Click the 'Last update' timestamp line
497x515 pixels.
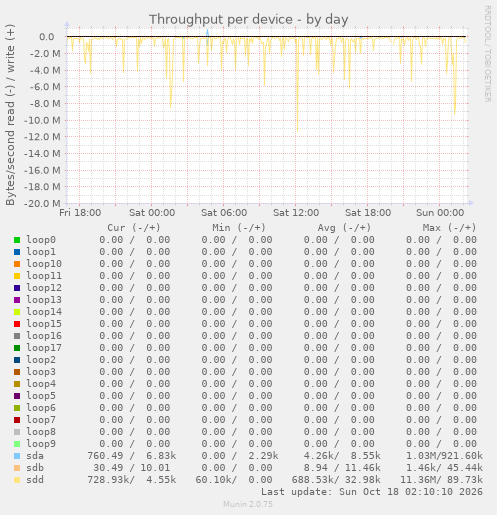[x=372, y=492]
